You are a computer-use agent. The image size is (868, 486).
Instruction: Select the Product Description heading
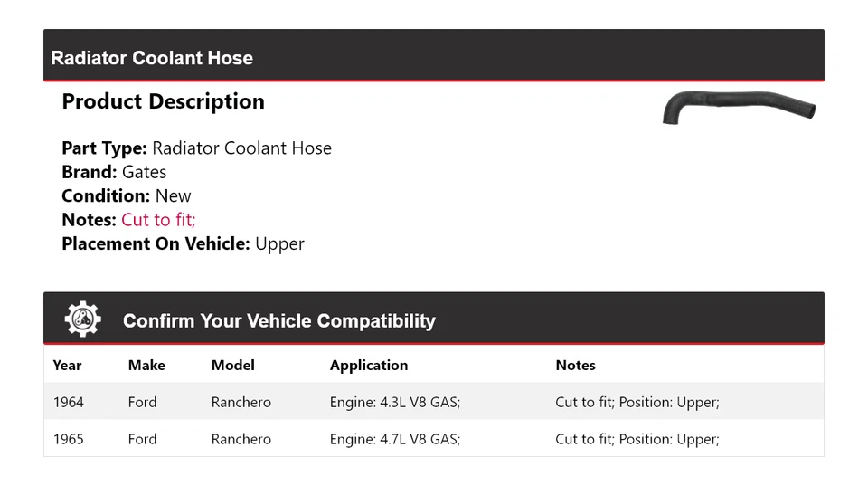coord(163,101)
